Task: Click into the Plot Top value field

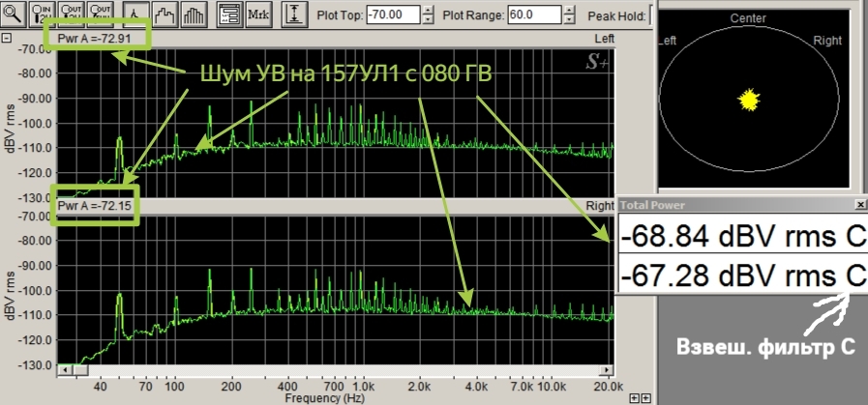Action: pos(394,14)
